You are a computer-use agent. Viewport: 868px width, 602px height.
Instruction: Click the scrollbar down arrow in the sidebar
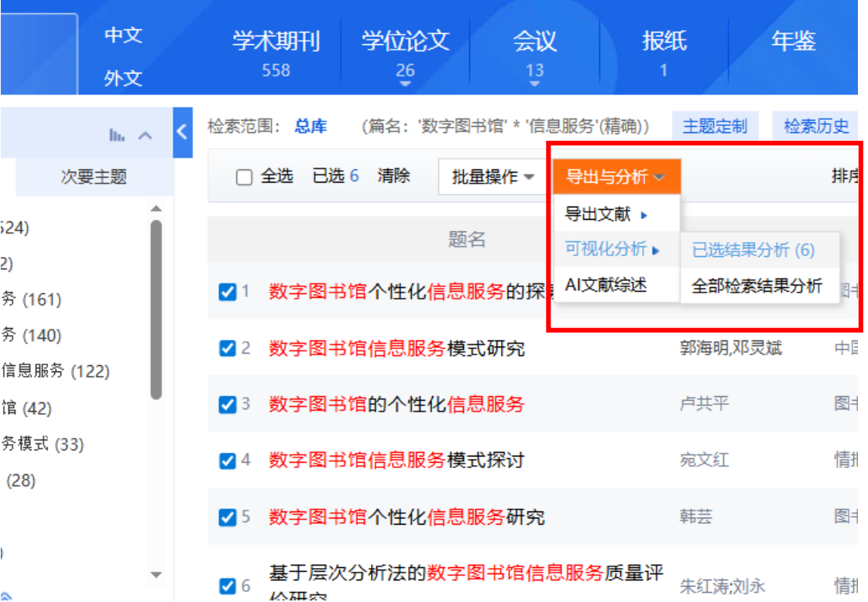pos(156,575)
